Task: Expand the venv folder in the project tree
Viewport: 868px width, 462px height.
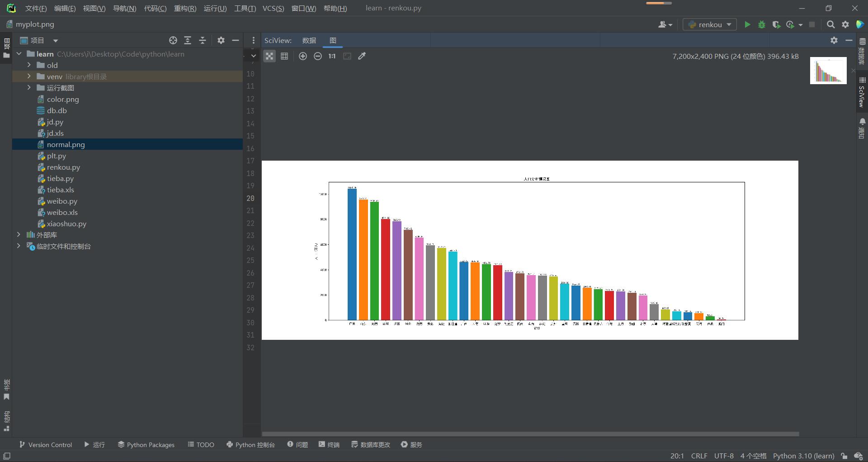Action: pos(29,76)
